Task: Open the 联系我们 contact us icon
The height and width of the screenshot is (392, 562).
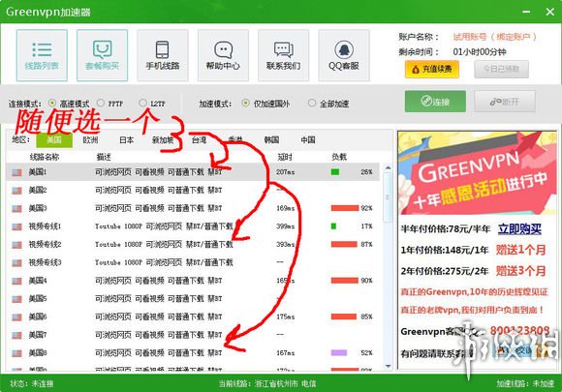Action: (283, 55)
